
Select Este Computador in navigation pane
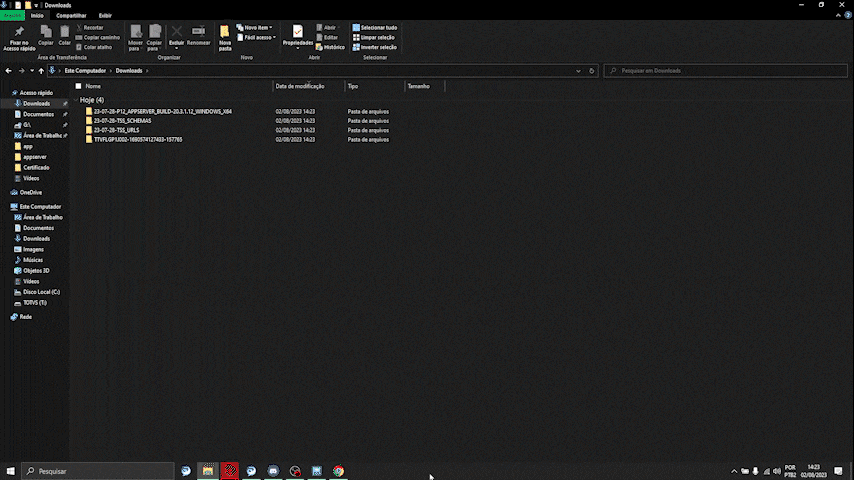(x=40, y=206)
